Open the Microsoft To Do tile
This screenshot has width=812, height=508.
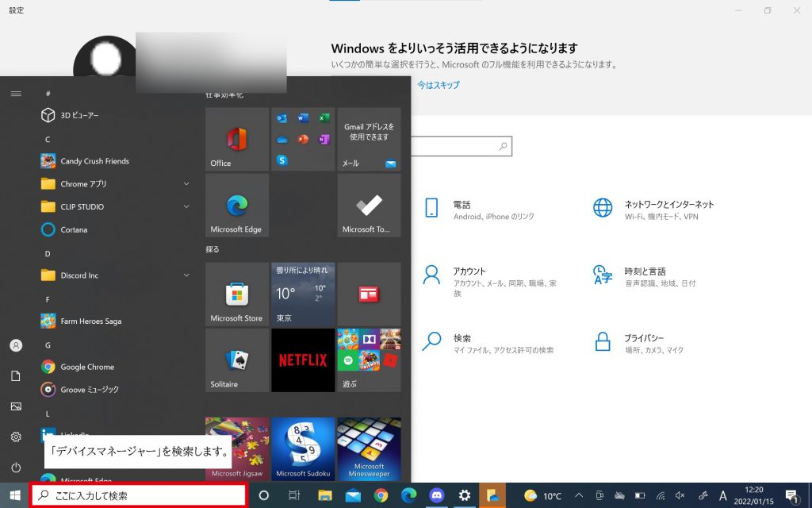tap(369, 206)
